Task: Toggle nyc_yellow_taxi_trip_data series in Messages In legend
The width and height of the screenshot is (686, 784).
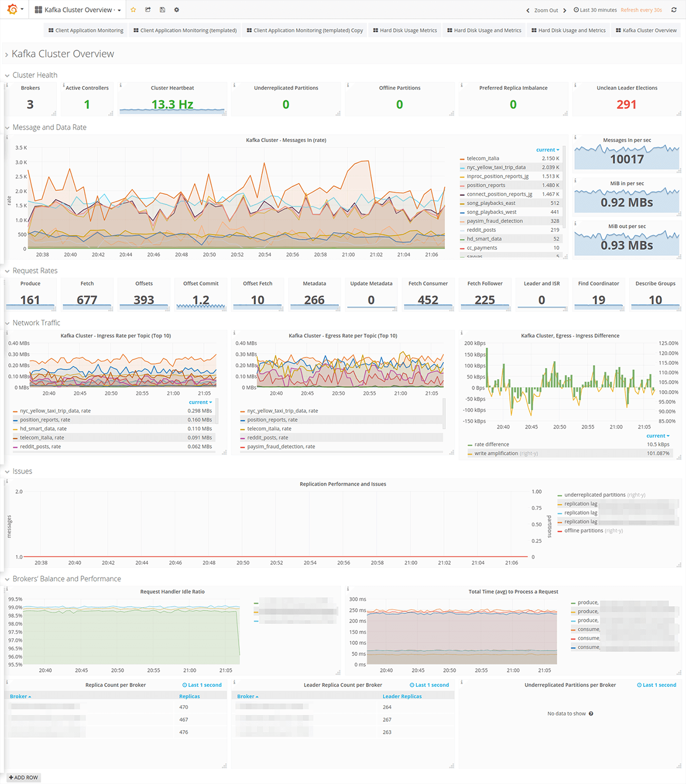Action: tap(496, 167)
